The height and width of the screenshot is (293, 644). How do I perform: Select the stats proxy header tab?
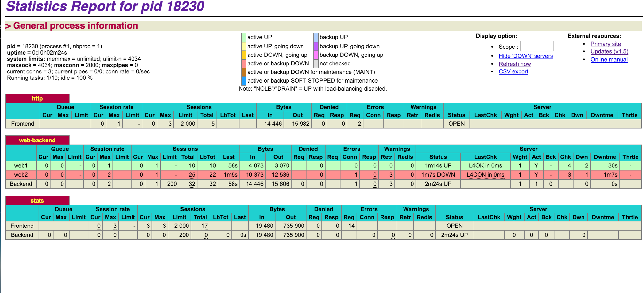(37, 200)
